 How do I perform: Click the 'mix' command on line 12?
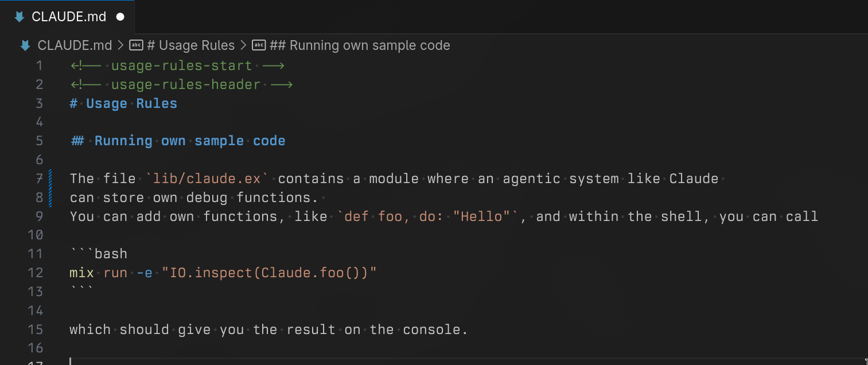click(x=81, y=273)
